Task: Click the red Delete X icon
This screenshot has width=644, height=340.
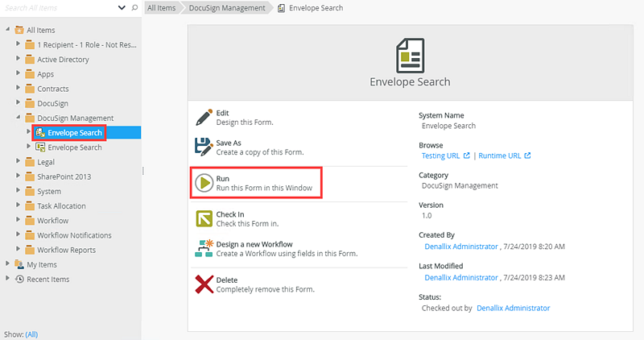Action: (x=204, y=284)
